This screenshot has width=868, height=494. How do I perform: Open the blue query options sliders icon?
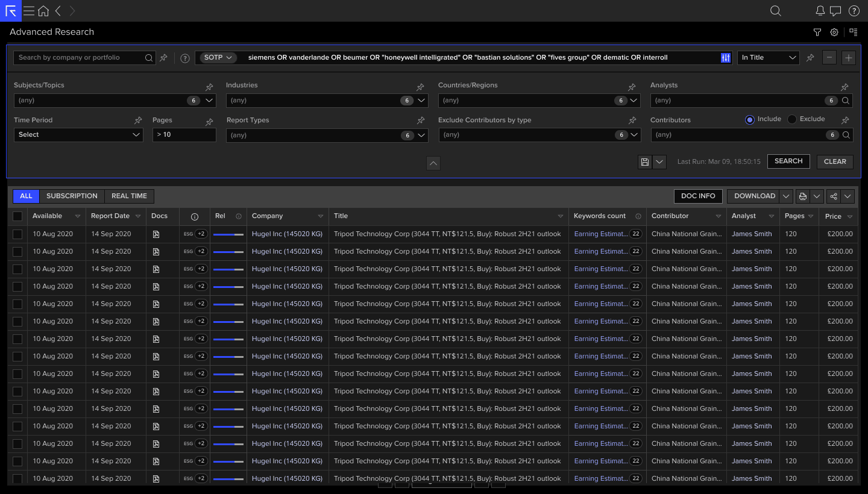(725, 58)
